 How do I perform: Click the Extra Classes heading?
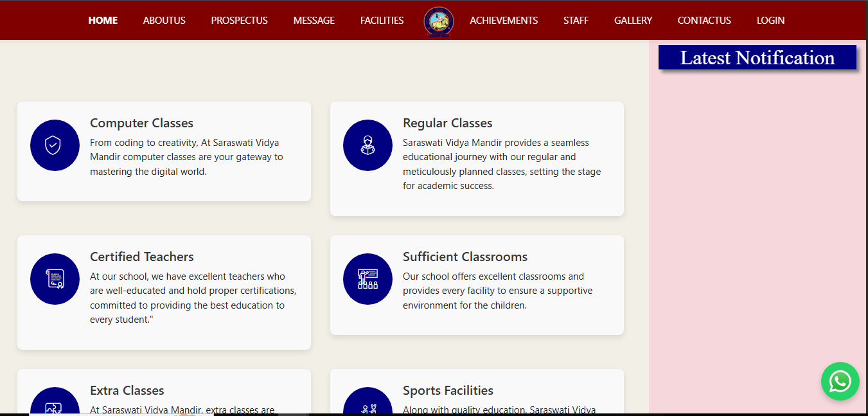click(127, 390)
